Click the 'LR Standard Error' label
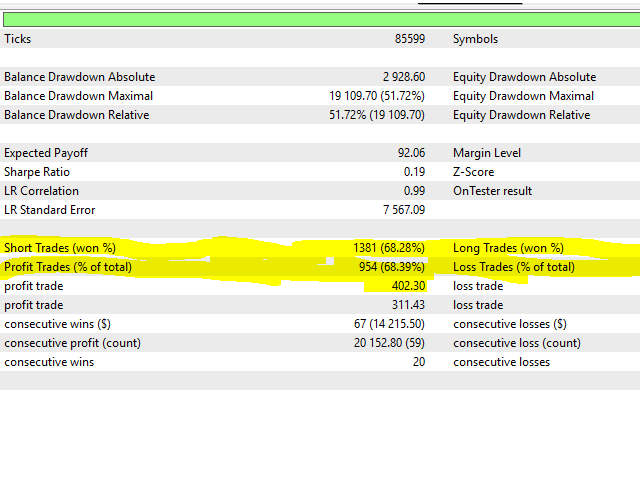 49,210
